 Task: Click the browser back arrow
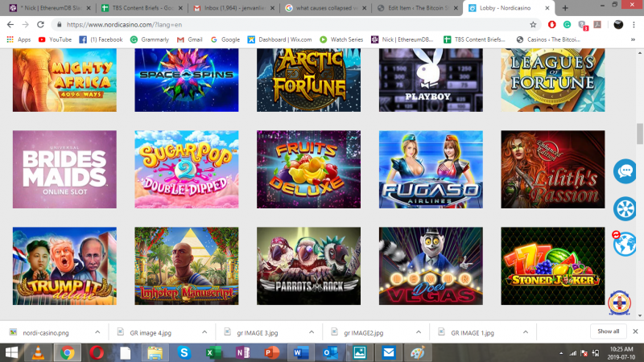point(10,25)
